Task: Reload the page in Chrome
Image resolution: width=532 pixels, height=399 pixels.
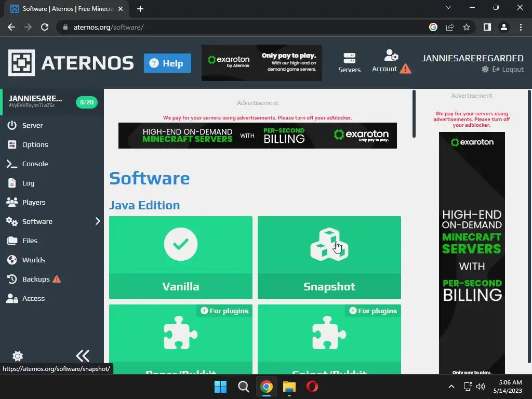Action: (x=45, y=27)
